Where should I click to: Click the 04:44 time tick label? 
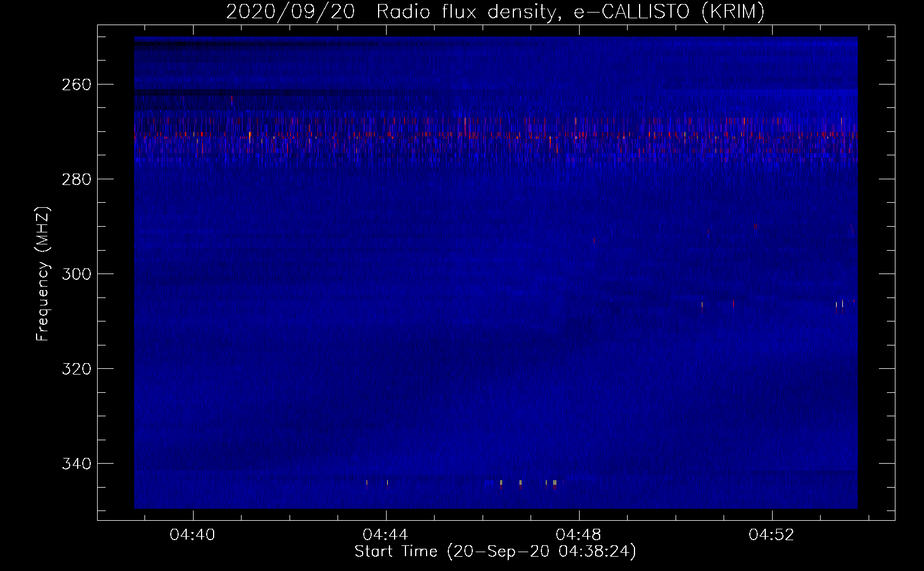click(x=386, y=535)
